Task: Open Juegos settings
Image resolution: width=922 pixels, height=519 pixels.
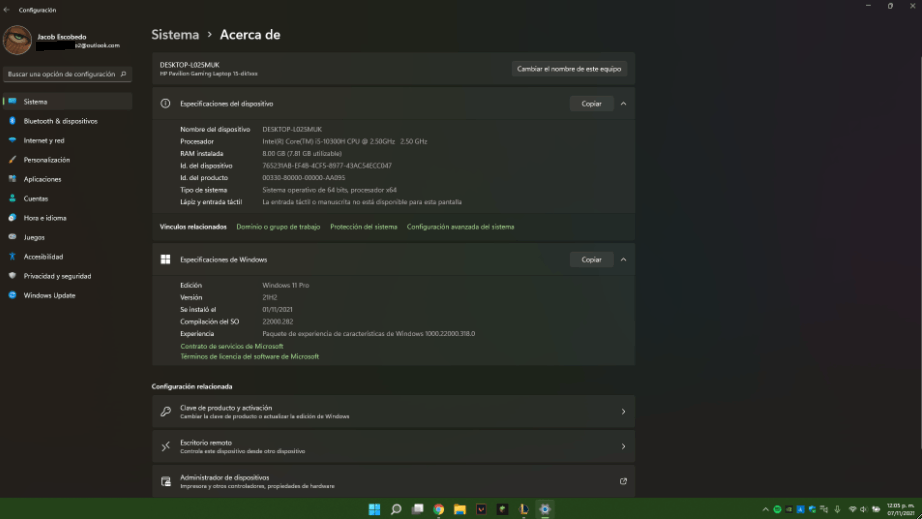Action: coord(68,237)
